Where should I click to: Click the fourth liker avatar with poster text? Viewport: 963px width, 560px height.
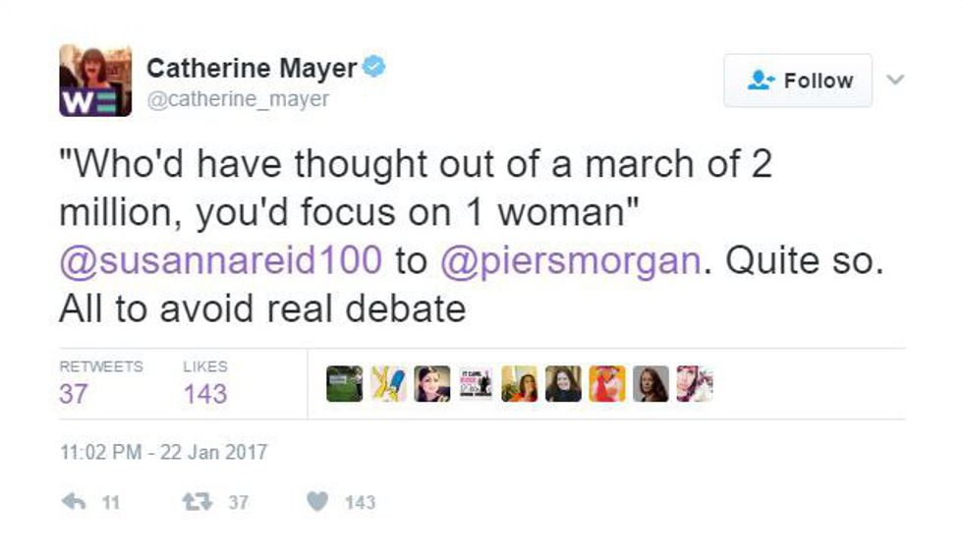pyautogui.click(x=476, y=383)
